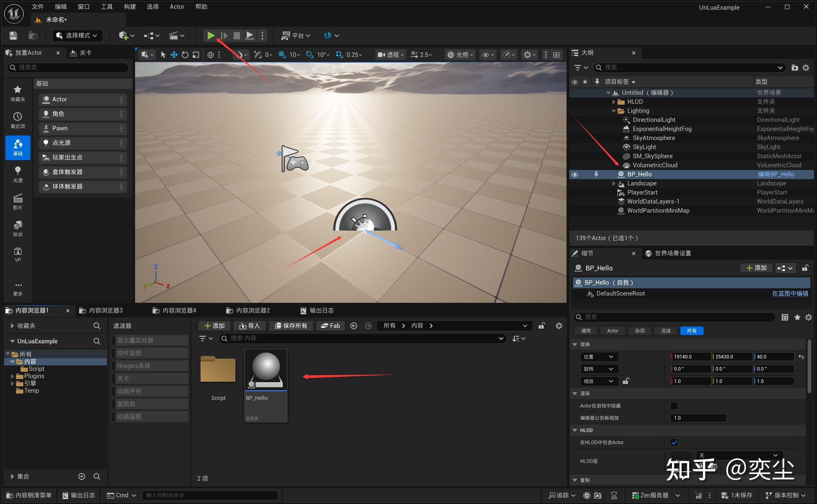Open the 光源 lights category in Place Actors

click(18, 175)
